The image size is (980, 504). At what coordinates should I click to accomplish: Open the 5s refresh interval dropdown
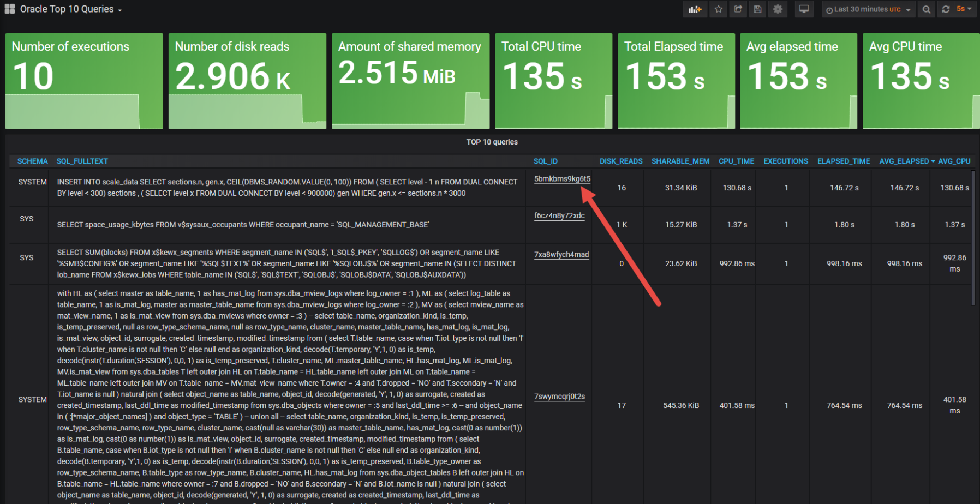click(964, 9)
